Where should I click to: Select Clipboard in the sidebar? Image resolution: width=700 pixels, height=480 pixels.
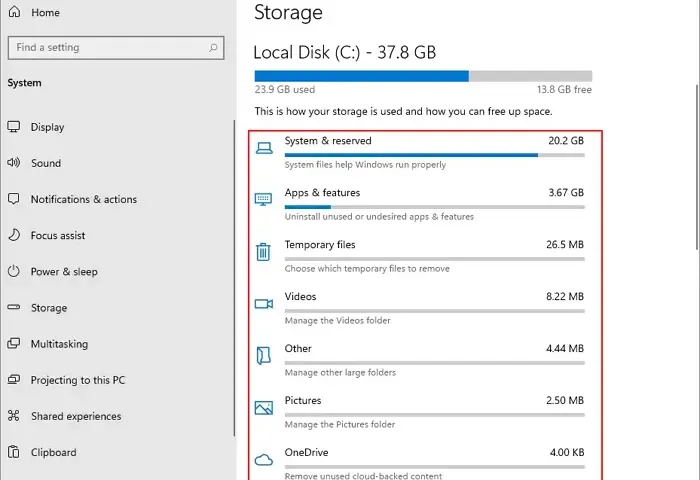[54, 452]
